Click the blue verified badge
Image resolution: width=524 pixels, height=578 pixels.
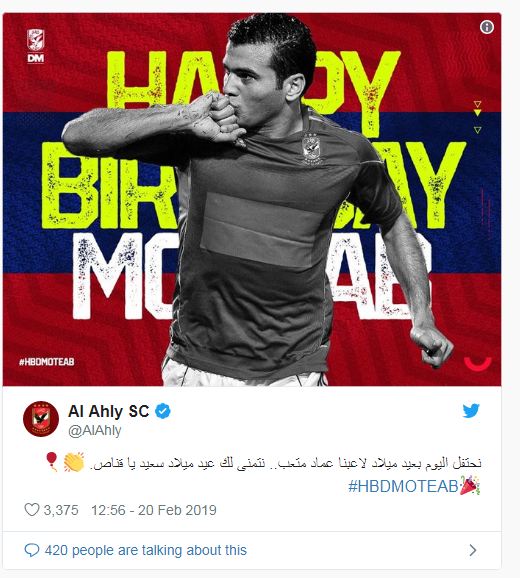(163, 411)
